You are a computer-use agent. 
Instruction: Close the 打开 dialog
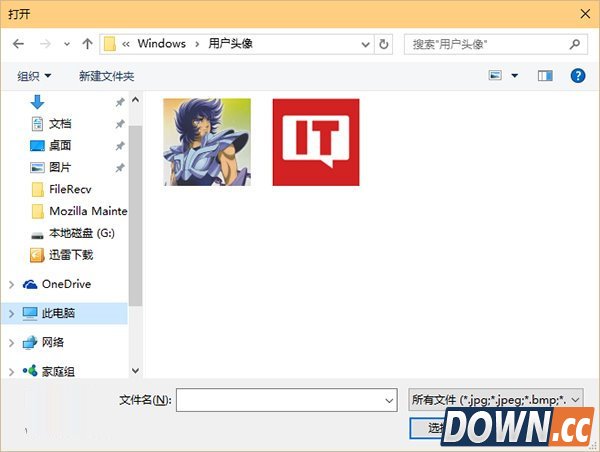point(585,14)
